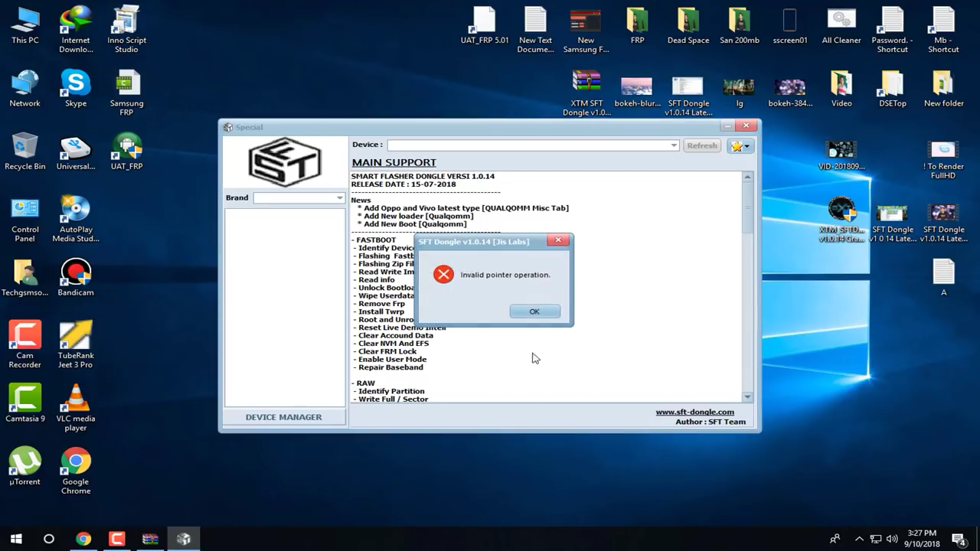This screenshot has height=551, width=980.
Task: Open µTorrent desktop icon
Action: point(25,466)
